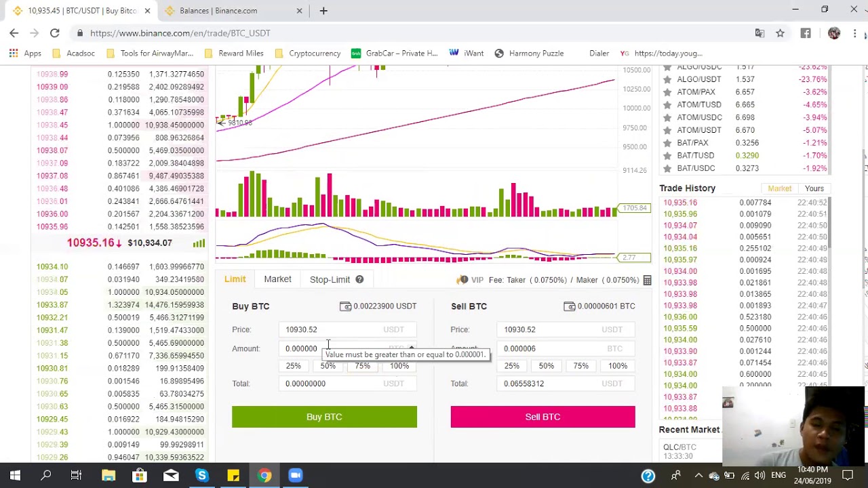
Task: Toggle favorite star for ATOM/USDC
Action: [x=667, y=117]
